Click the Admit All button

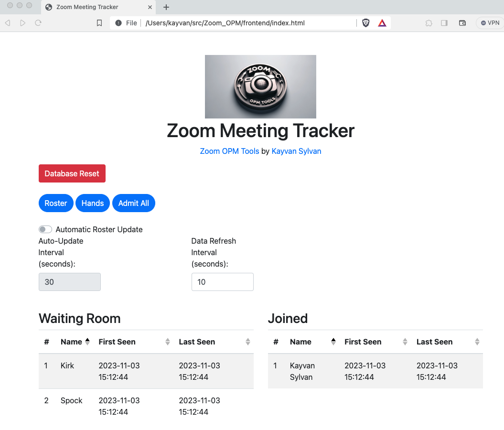(134, 203)
